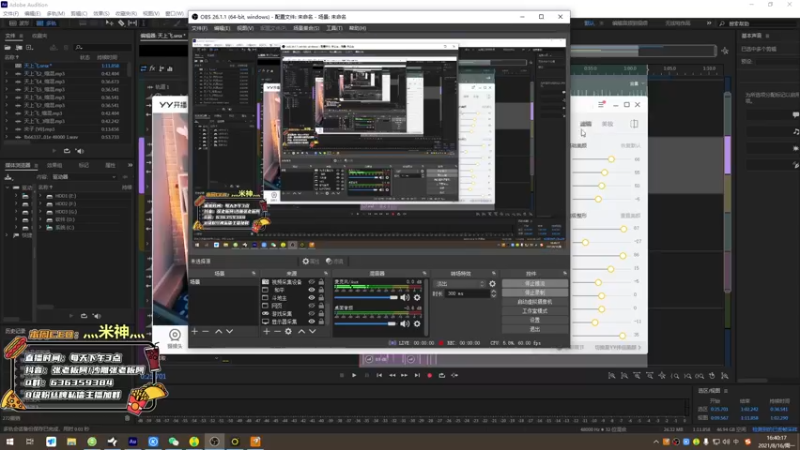The width and height of the screenshot is (800, 450).
Task: Click auto-play speaker icon in Files panel
Action: pos(80,151)
